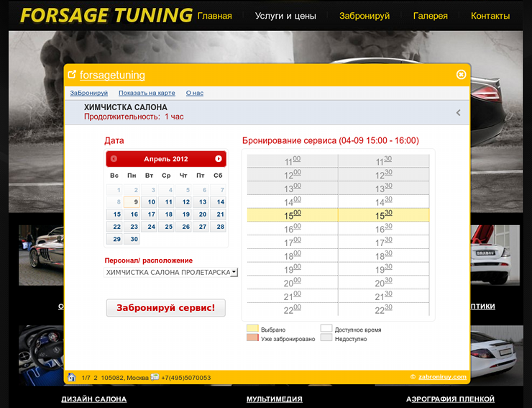Open the Услуги и цены menu item
This screenshot has height=408, width=532.
click(x=285, y=16)
